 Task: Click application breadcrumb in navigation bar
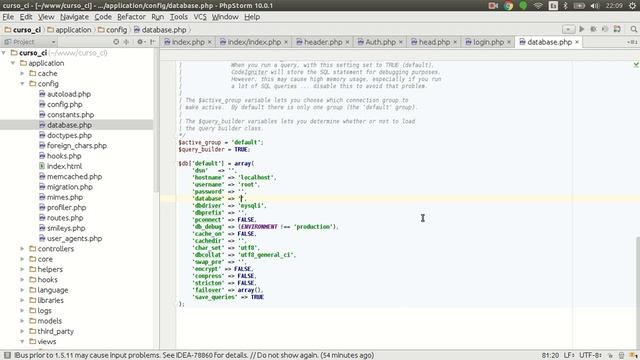69,30
